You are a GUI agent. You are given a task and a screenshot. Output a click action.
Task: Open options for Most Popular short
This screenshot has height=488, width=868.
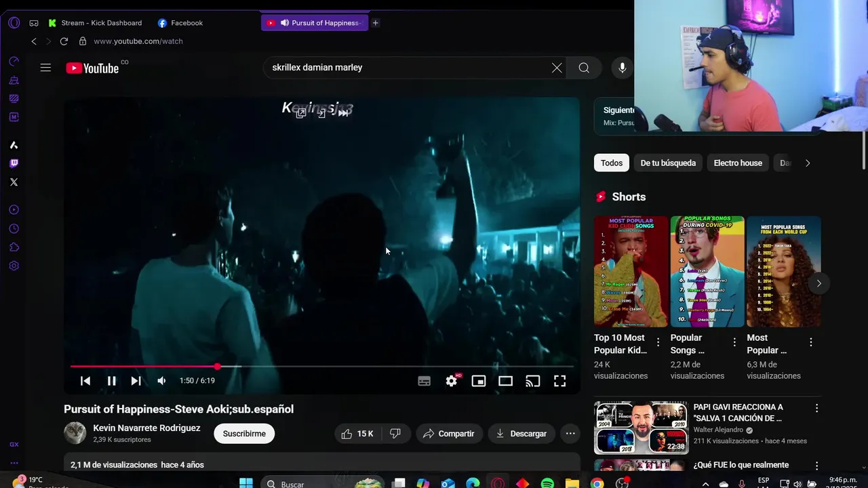(x=811, y=342)
